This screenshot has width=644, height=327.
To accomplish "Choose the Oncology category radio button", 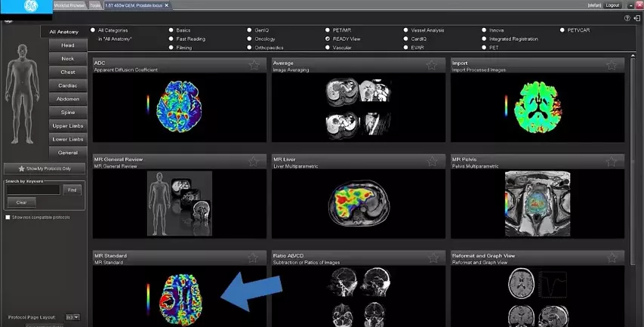I will click(x=249, y=39).
